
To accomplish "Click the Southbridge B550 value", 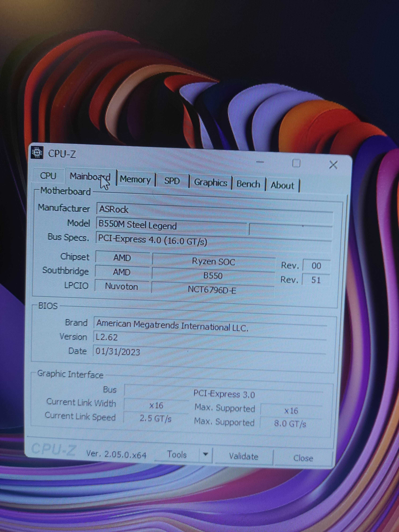I will 213,276.
